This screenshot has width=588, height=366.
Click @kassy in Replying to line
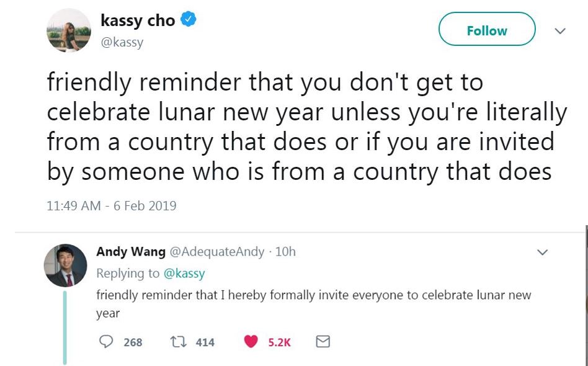click(184, 274)
